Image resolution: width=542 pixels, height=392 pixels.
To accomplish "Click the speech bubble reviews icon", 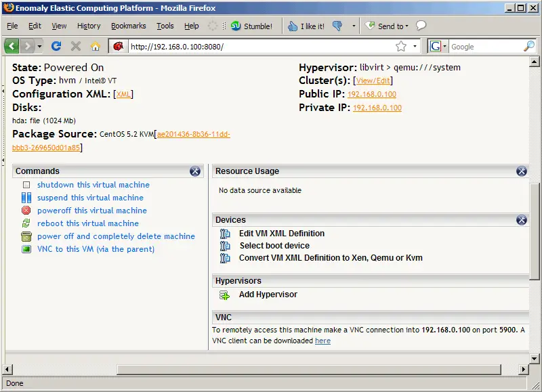I will [421, 26].
